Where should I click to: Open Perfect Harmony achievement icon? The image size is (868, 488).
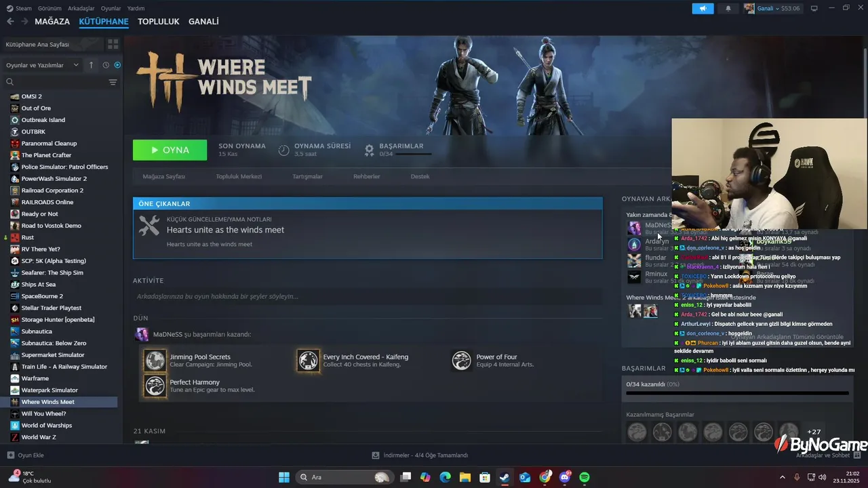pos(155,386)
